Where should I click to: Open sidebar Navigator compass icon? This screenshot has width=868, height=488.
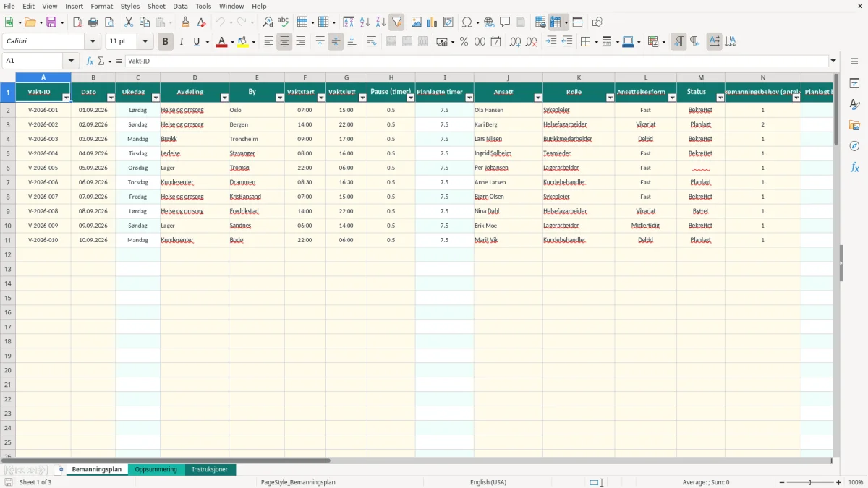point(854,146)
